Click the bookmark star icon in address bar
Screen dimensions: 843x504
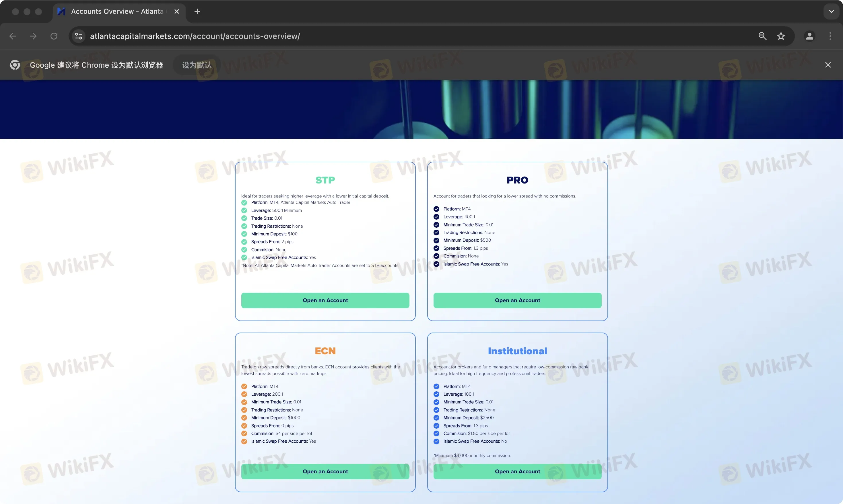(x=780, y=36)
